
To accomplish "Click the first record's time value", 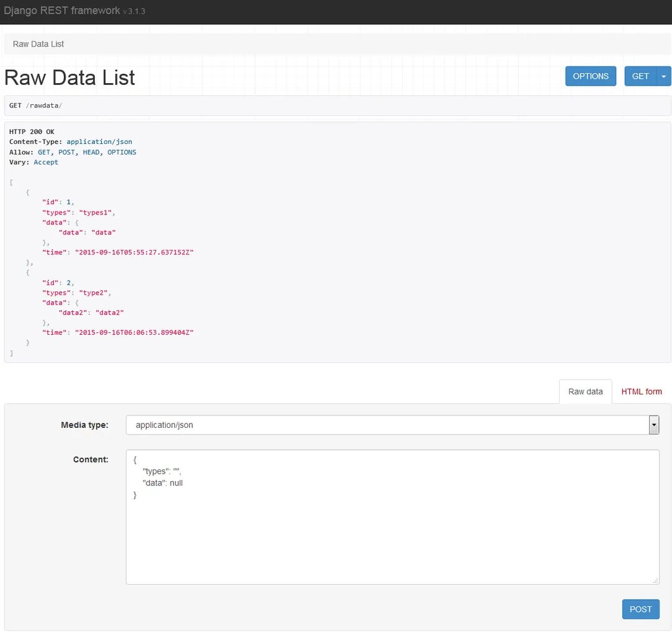I will tap(134, 252).
